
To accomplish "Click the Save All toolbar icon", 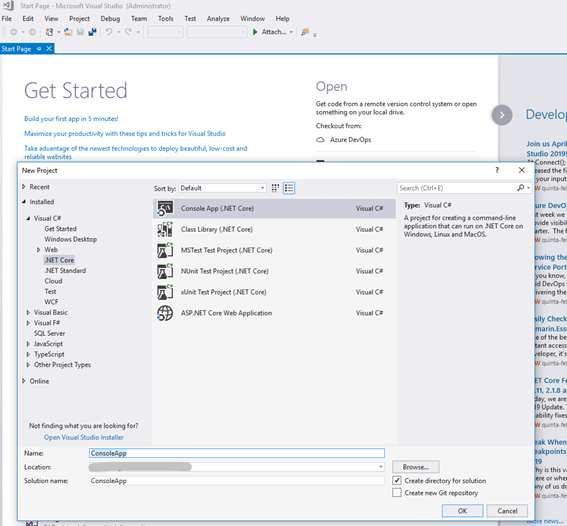I will (x=93, y=32).
